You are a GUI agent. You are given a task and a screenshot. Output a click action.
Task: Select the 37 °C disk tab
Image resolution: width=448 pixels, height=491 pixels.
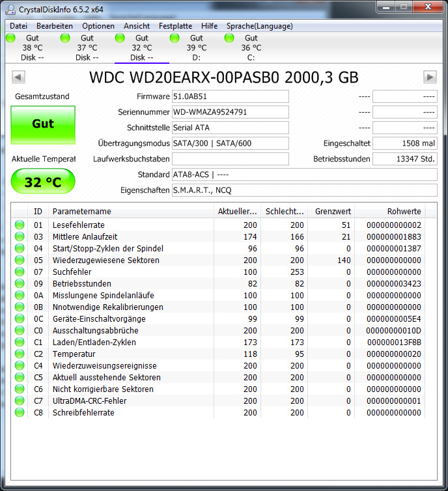click(87, 48)
